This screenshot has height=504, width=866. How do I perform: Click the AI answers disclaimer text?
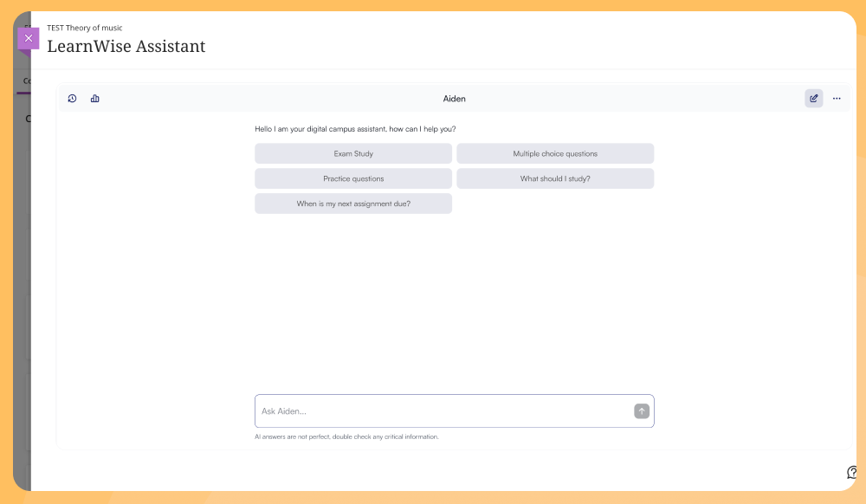pos(346,437)
